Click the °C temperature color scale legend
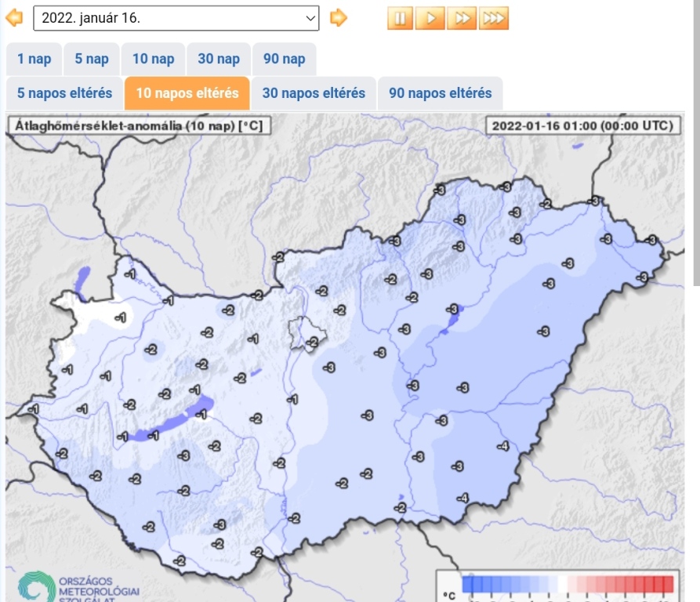The width and height of the screenshot is (700, 602). [558, 586]
